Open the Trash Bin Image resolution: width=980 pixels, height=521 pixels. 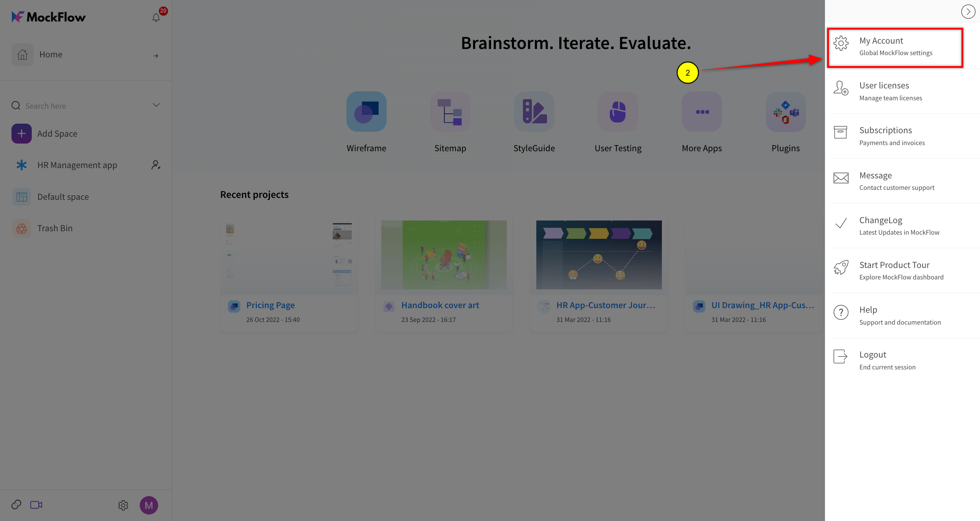(55, 228)
